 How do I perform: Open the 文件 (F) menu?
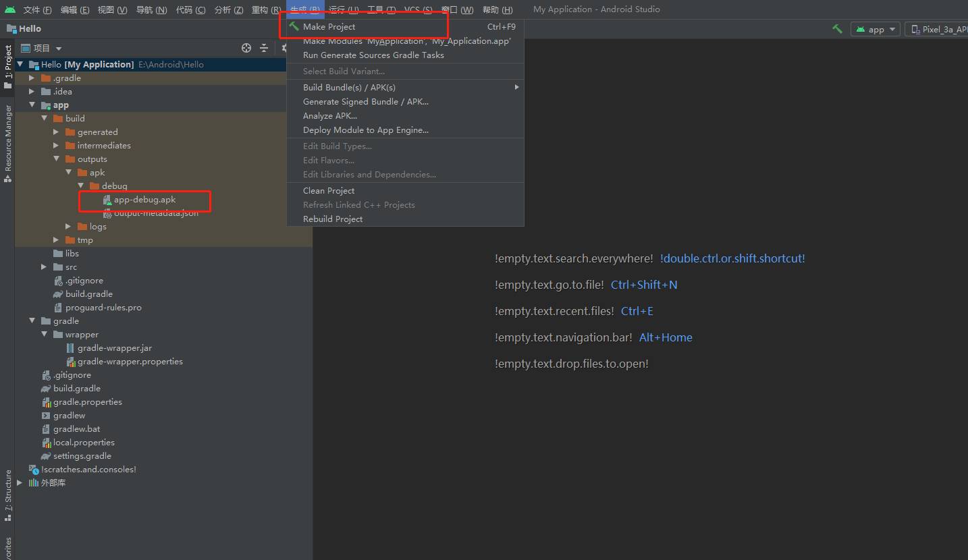click(x=37, y=9)
